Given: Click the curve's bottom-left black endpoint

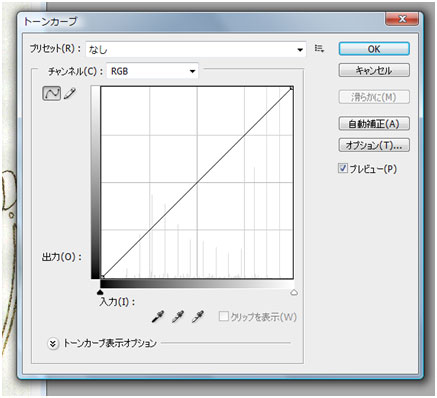Looking at the screenshot, I should 103,277.
